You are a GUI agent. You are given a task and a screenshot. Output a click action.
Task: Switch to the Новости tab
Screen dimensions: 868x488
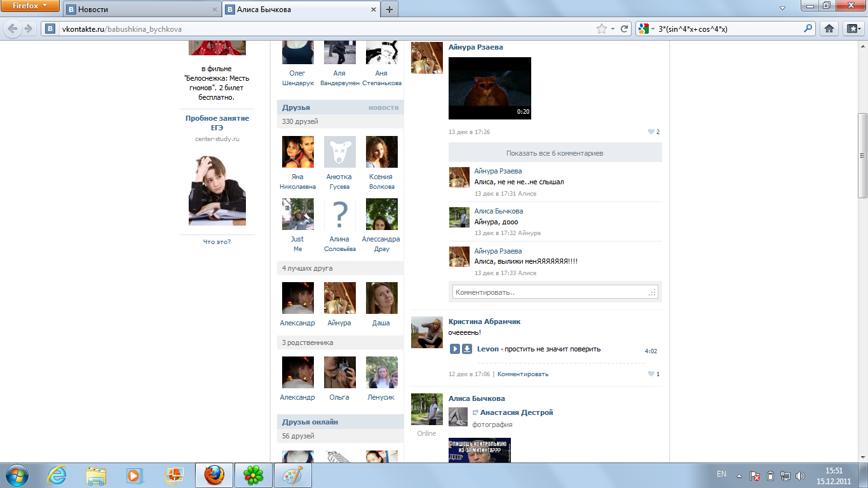coord(141,10)
